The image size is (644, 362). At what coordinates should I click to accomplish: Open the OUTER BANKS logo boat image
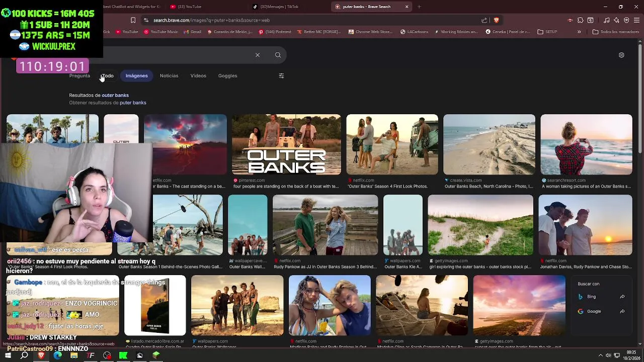(286, 145)
